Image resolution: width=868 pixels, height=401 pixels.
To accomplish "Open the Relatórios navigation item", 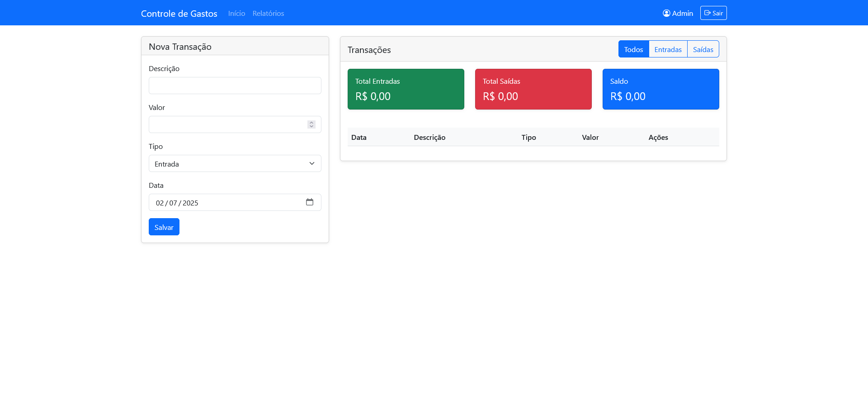I will tap(268, 14).
